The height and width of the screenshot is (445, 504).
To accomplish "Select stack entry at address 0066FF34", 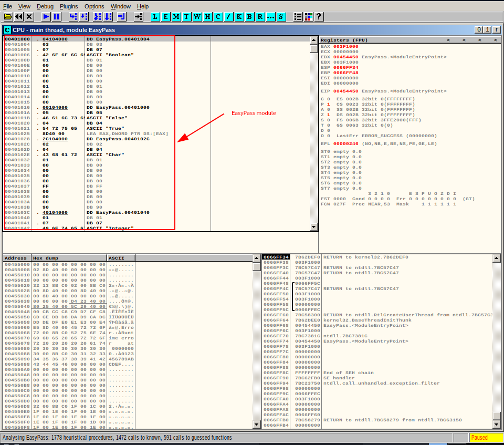I will [276, 257].
